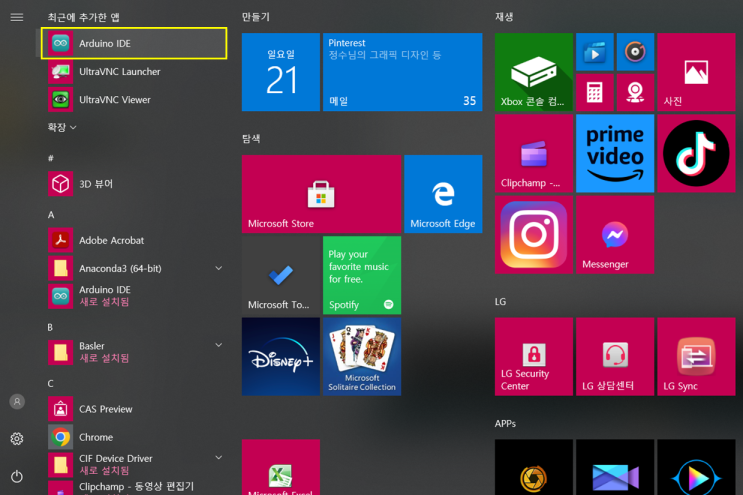Open the calendar tile showing 21
Image resolution: width=743 pixels, height=495 pixels.
coord(281,72)
